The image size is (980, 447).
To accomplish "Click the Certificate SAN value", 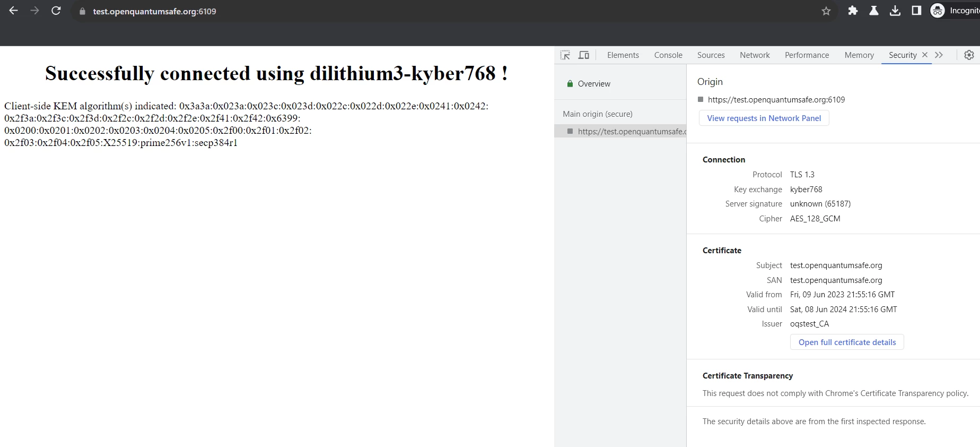I will (836, 280).
